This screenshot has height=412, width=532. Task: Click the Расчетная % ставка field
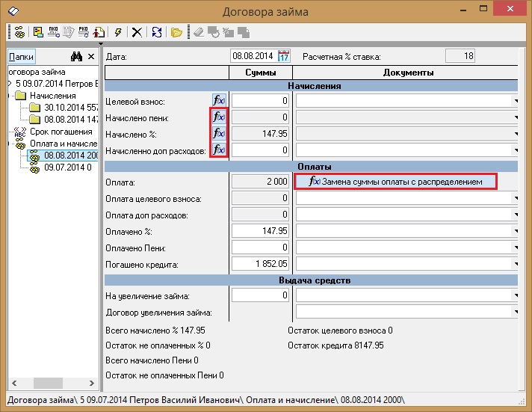click(460, 55)
